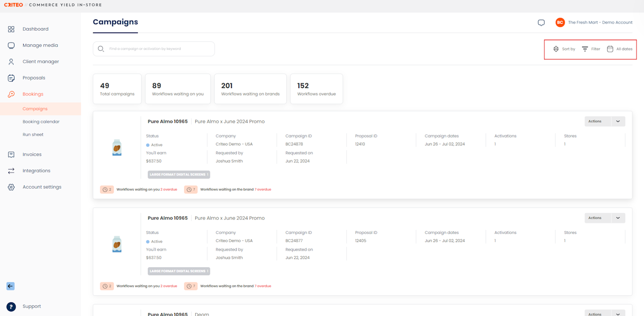
Task: Click the Support question mark icon
Action: (11, 306)
